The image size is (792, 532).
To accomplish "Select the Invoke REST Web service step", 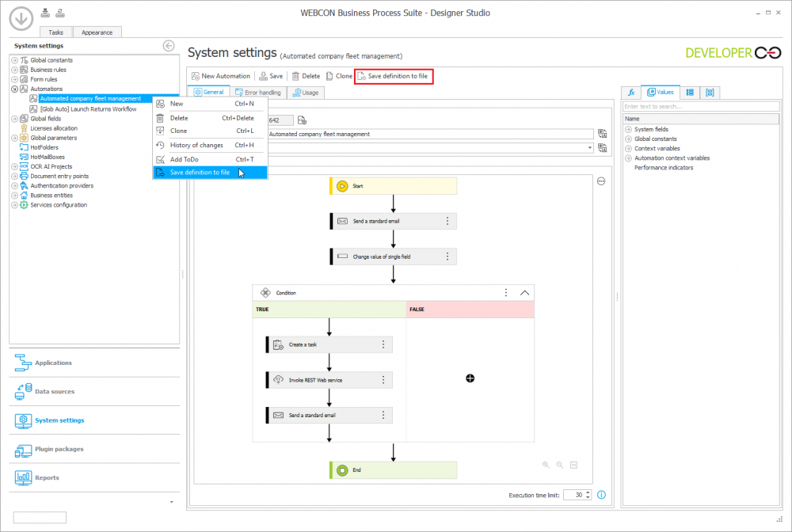I will [329, 379].
